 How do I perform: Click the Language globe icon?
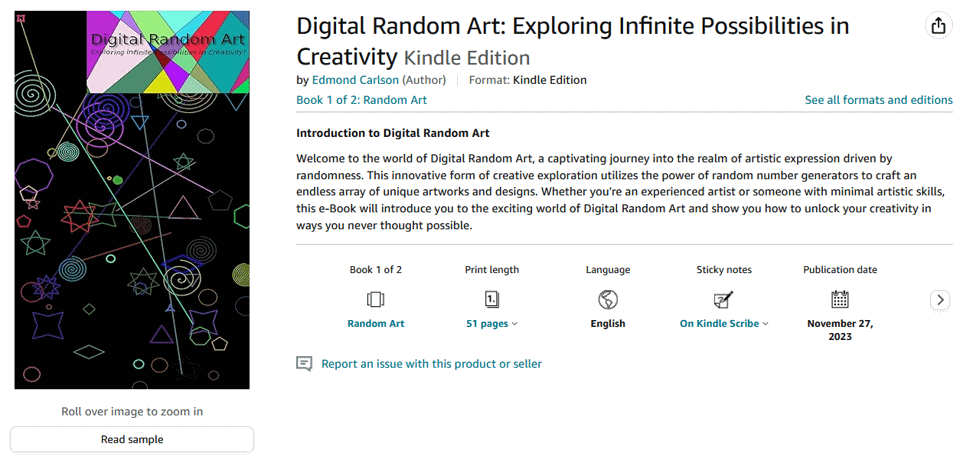(x=607, y=299)
